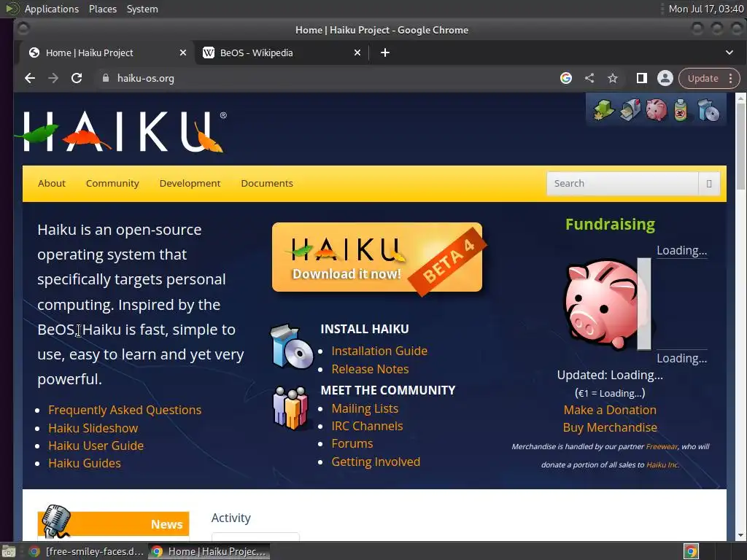Bookmark this page with the star icon
The image size is (747, 560).
[613, 78]
